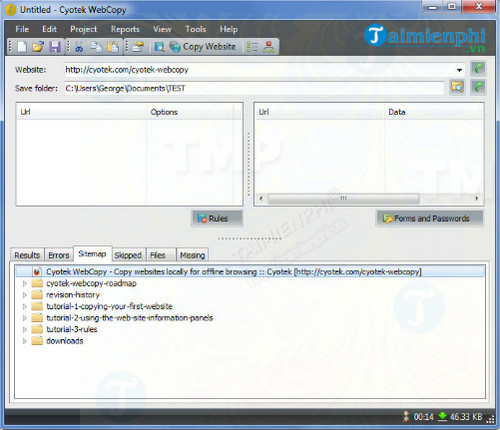Click green arrow button beside Website field
Viewport: 500px width, 430px height.
click(x=478, y=69)
